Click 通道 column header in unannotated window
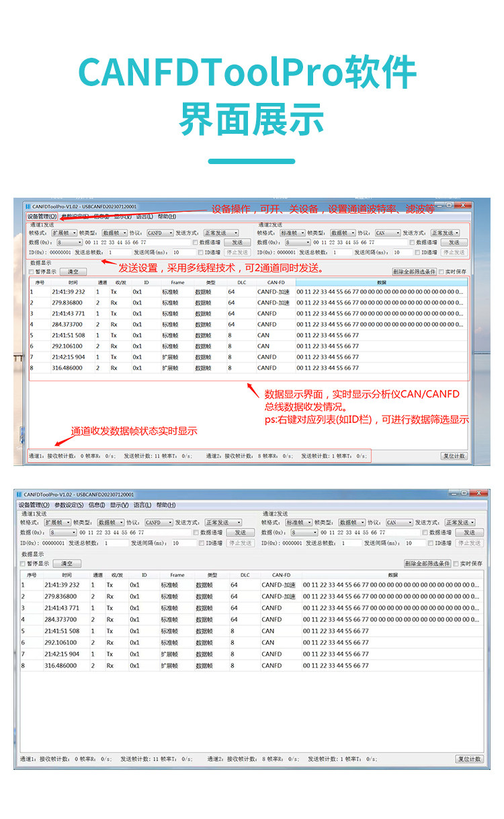The height and width of the screenshot is (819, 504). coord(97,575)
